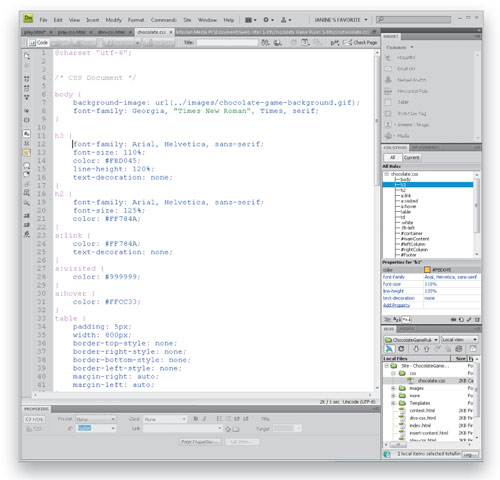
Task: Click the Remove Comment coding toolbar icon
Action: click(x=27, y=174)
